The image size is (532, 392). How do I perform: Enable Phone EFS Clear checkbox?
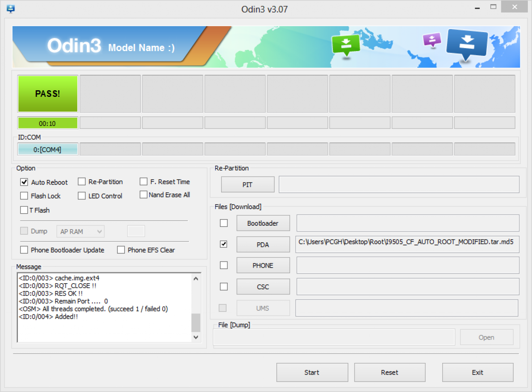(121, 250)
